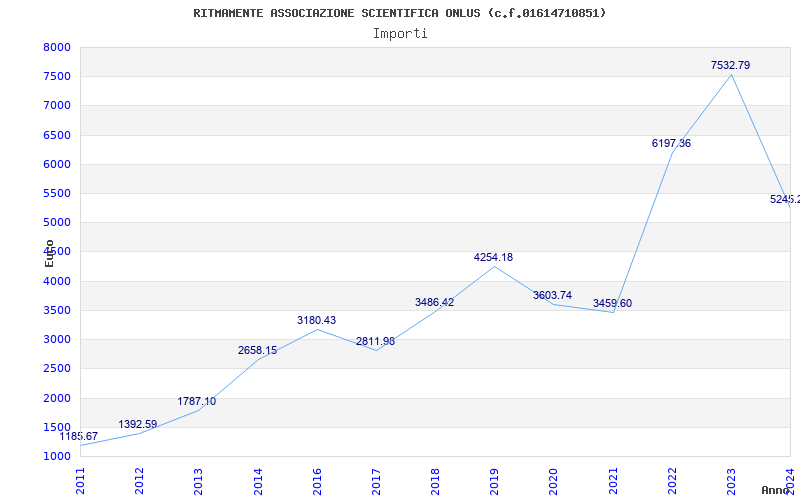The height and width of the screenshot is (500, 800).
Task: Click x-axis year 2016
Action: click(x=317, y=481)
